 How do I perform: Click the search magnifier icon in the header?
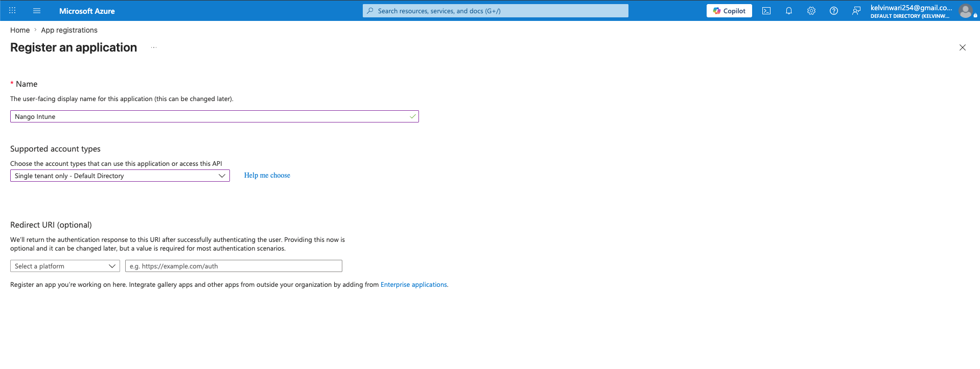pyautogui.click(x=370, y=11)
